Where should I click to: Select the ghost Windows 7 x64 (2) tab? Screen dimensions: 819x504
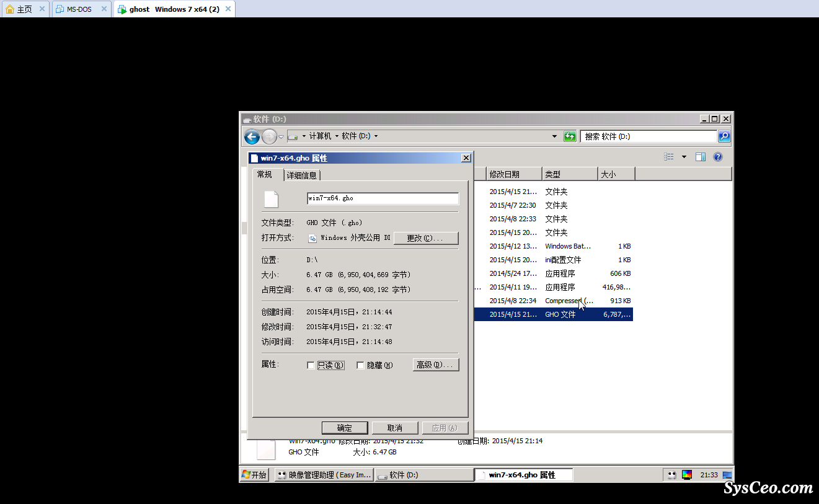pyautogui.click(x=174, y=9)
